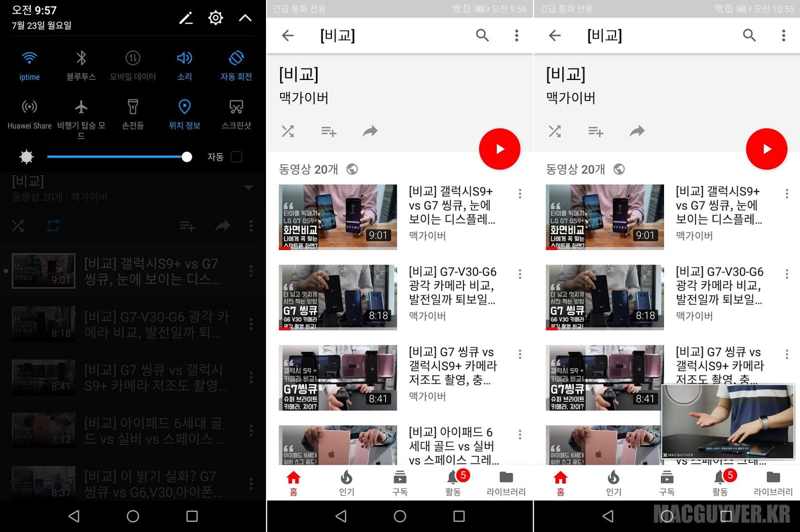This screenshot has width=800, height=532.
Task: Collapse dimmed playlist panel arrow
Action: click(x=248, y=187)
